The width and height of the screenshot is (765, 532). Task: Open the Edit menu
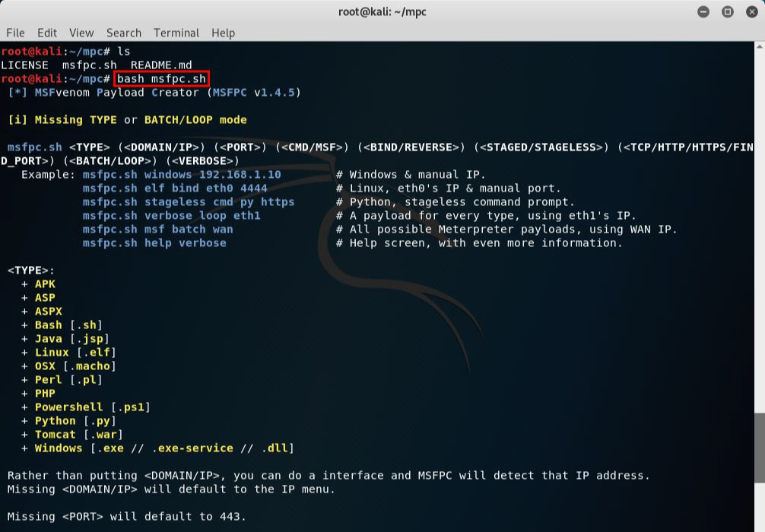pyautogui.click(x=47, y=33)
